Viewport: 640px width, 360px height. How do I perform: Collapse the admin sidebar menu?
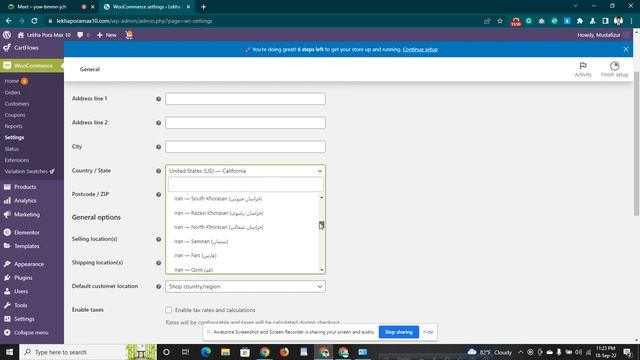[27, 333]
